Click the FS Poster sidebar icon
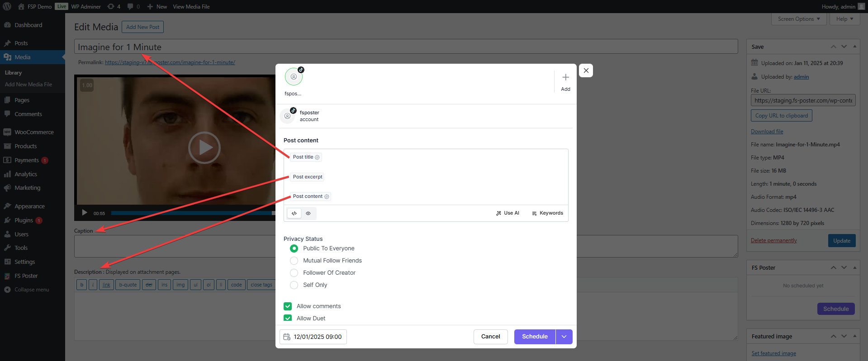The height and width of the screenshot is (361, 868). point(7,276)
